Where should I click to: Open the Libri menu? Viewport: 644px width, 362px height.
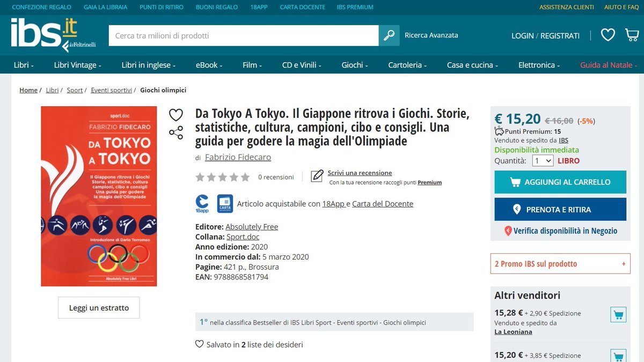(x=24, y=65)
